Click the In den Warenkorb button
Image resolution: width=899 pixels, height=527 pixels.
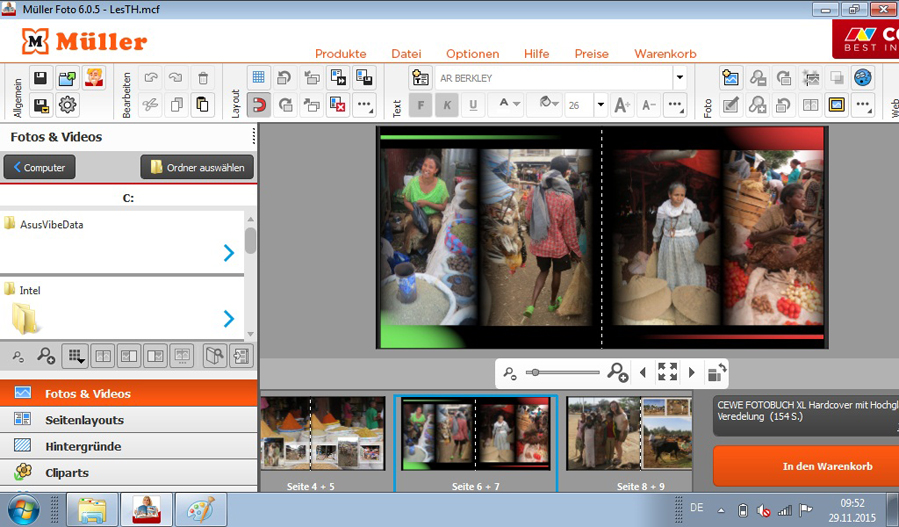826,466
